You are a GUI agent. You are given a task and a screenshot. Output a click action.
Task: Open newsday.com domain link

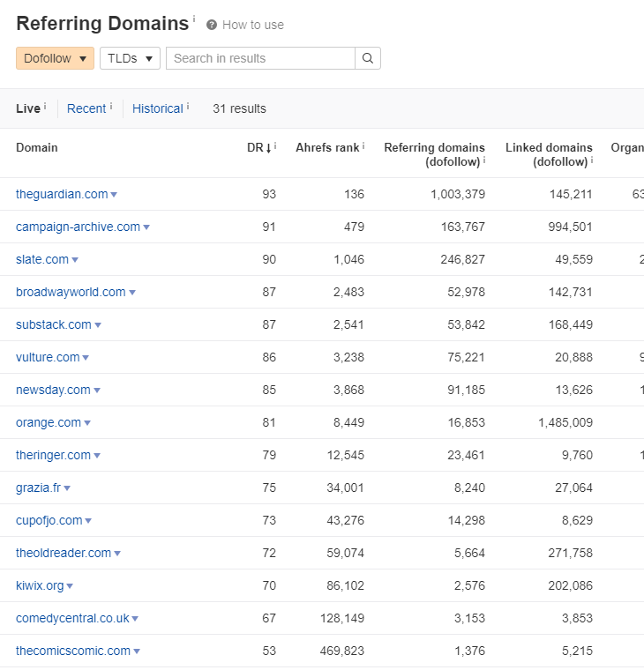pyautogui.click(x=54, y=390)
